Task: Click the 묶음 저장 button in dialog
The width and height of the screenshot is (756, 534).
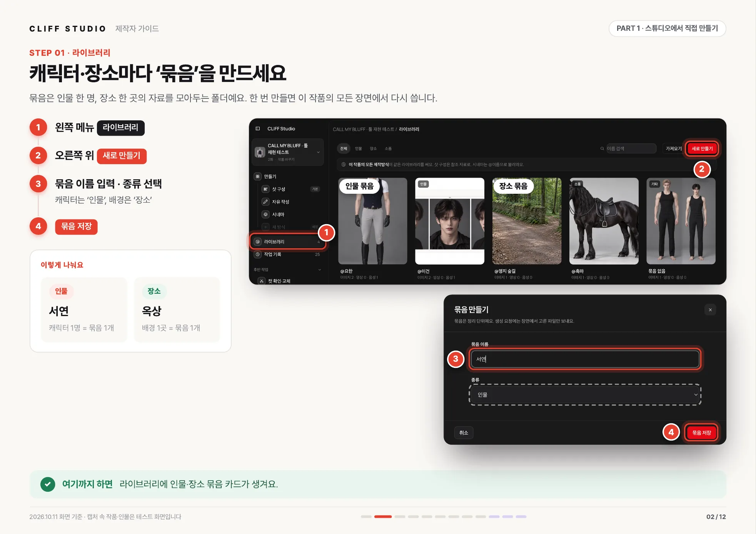Action: coord(701,433)
